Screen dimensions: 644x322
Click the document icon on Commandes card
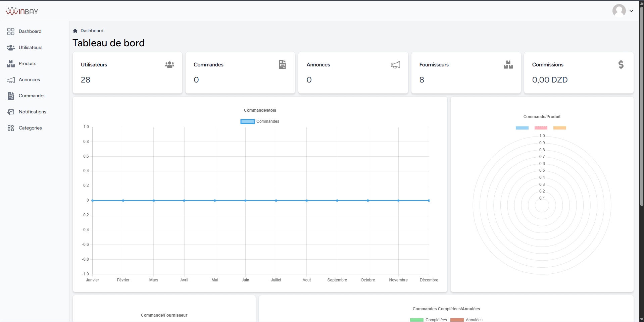tap(283, 64)
